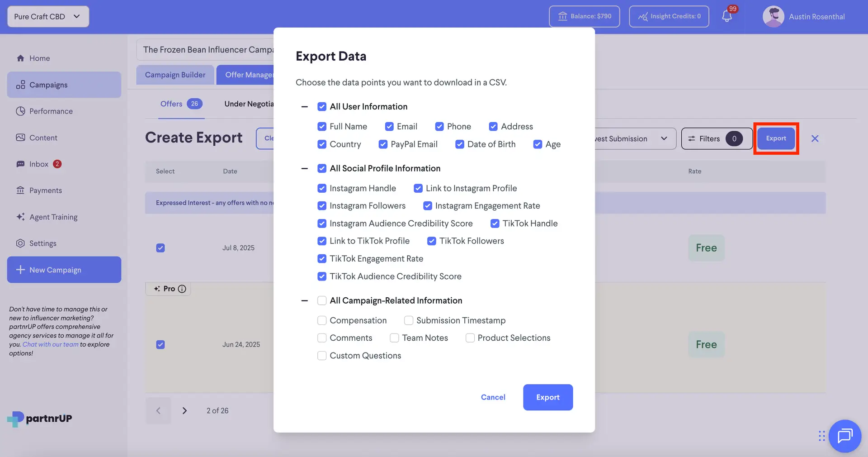This screenshot has width=868, height=457.
Task: Switch to the Campaign Builder tab
Action: pos(175,74)
